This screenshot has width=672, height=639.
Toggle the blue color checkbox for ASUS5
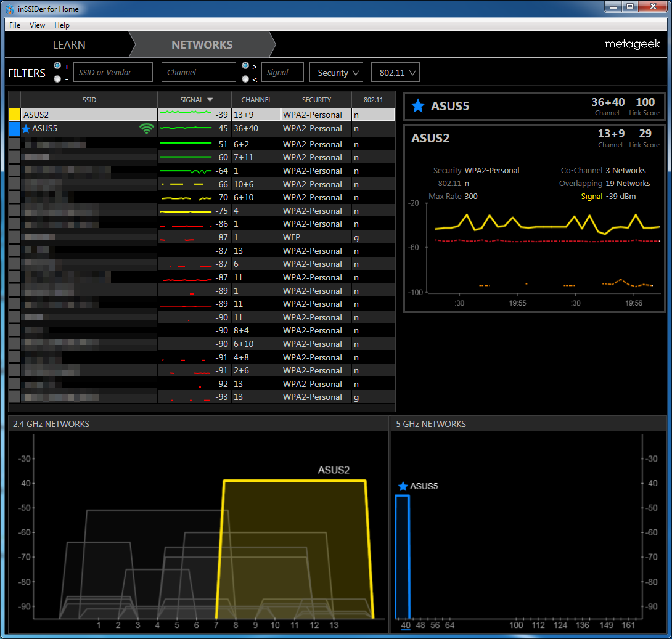click(15, 129)
